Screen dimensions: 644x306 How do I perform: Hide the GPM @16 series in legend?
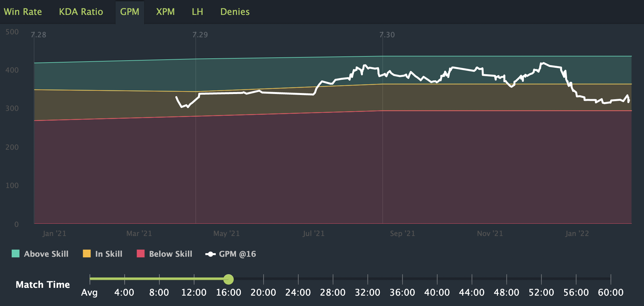[x=230, y=254]
